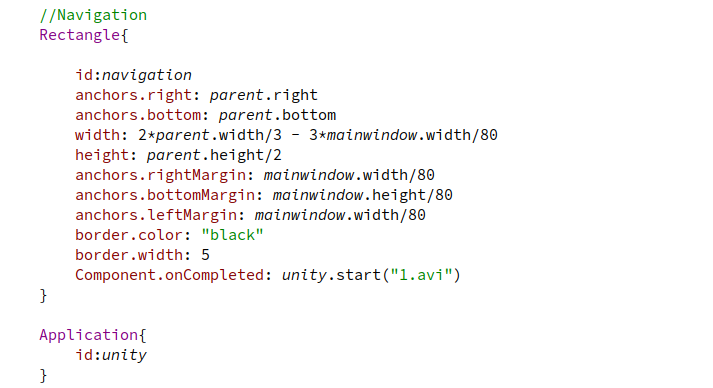Click border.color property name
The height and width of the screenshot is (388, 713).
click(129, 235)
